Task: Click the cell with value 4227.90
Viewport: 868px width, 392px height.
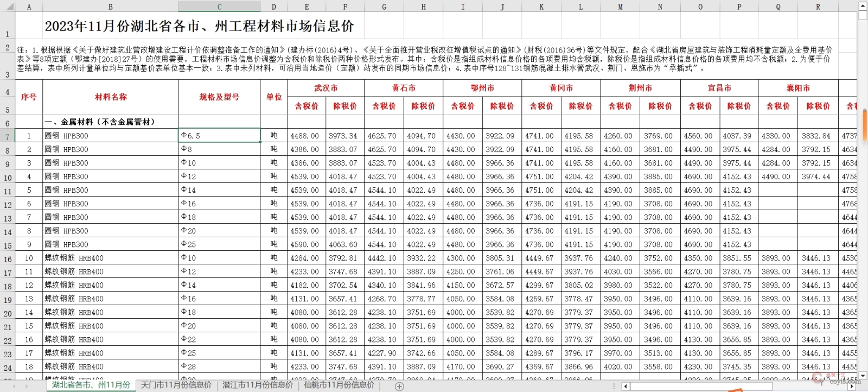Action: tap(384, 353)
